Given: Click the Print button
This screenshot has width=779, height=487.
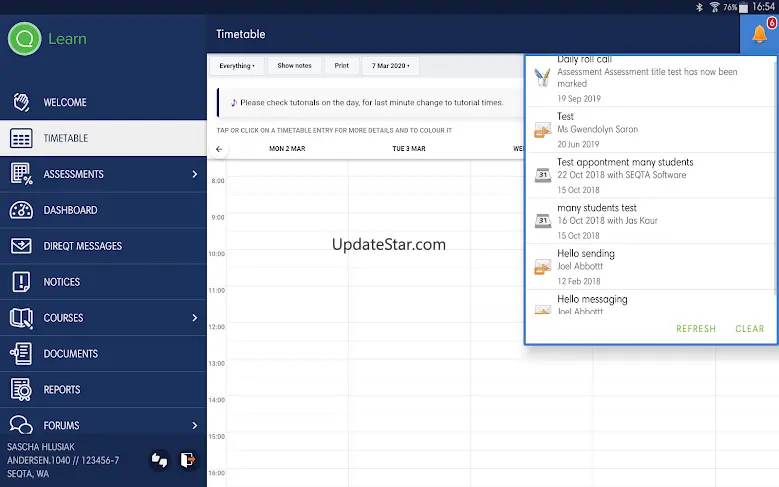Looking at the screenshot, I should pyautogui.click(x=341, y=66).
